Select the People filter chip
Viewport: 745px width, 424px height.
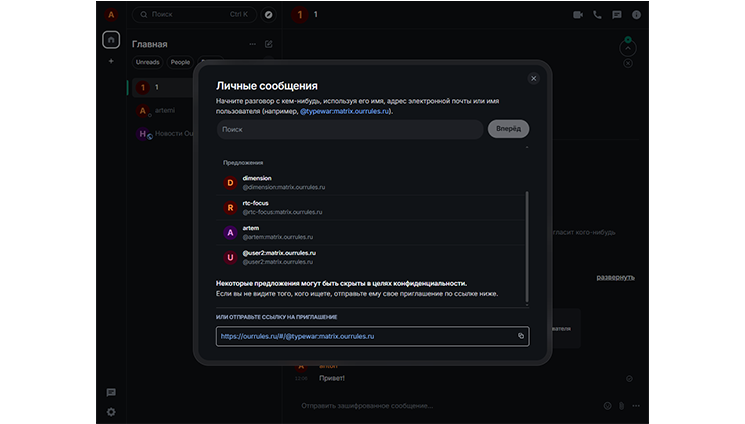180,62
